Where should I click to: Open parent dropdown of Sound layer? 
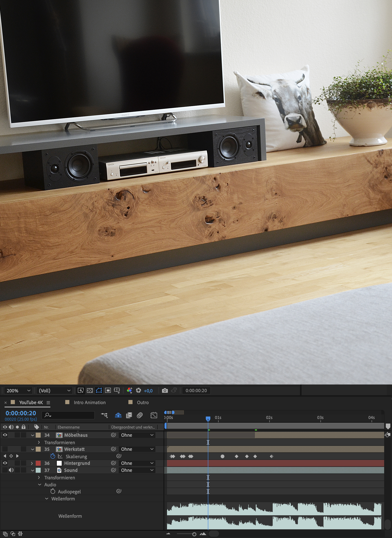click(137, 470)
